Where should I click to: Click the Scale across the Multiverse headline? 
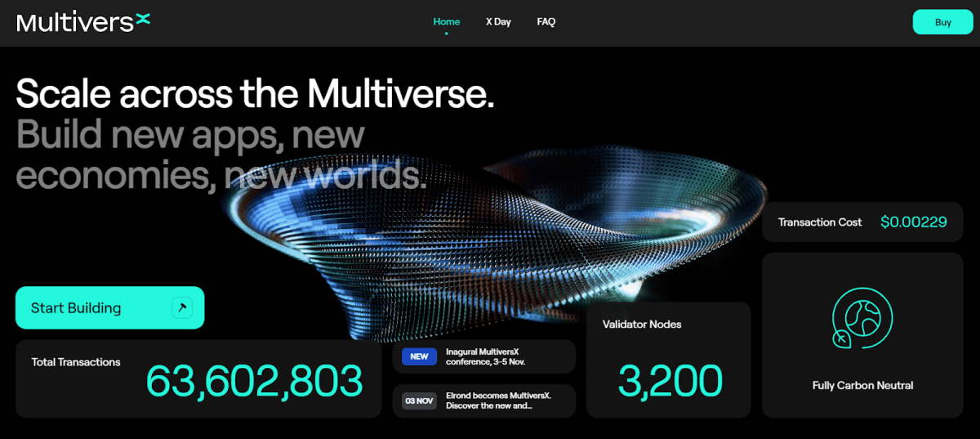(x=255, y=94)
